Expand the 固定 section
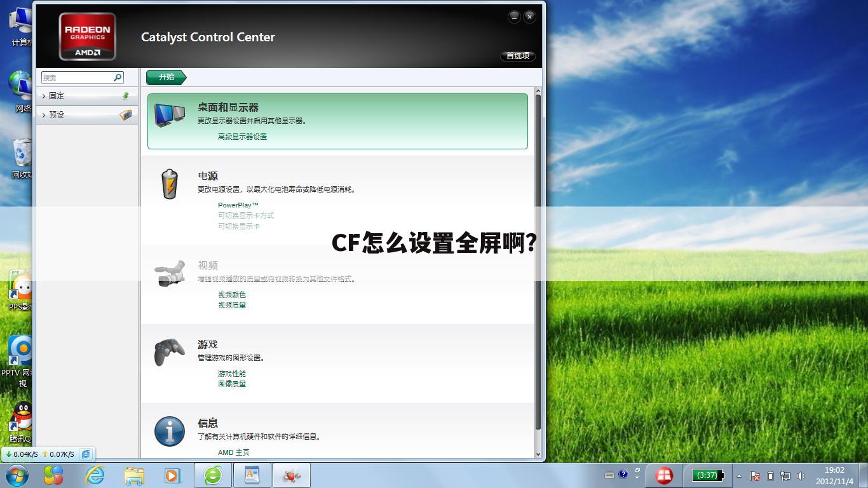 (x=87, y=96)
